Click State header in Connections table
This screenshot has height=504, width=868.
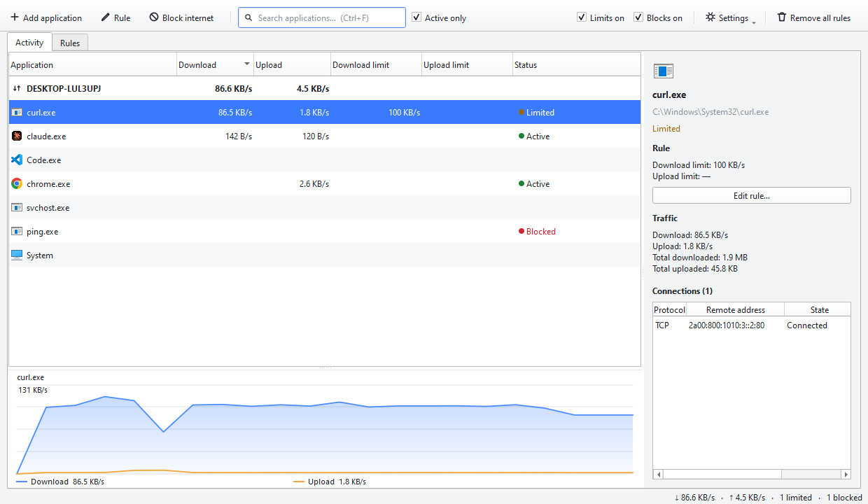[818, 309]
